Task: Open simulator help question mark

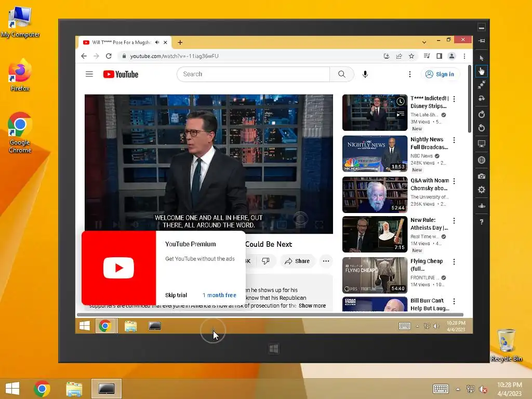Action: pos(482,222)
